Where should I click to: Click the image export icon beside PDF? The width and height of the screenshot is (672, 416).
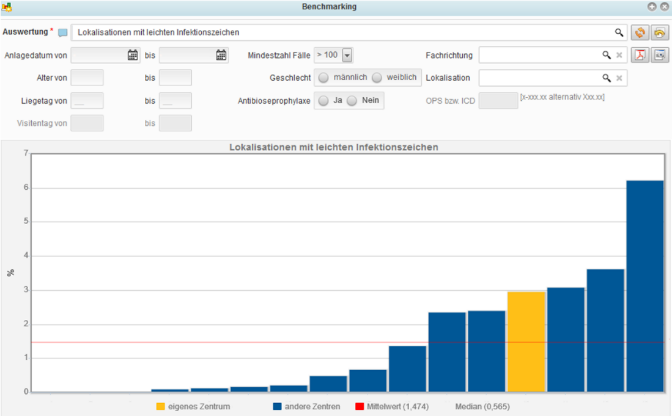coord(660,55)
